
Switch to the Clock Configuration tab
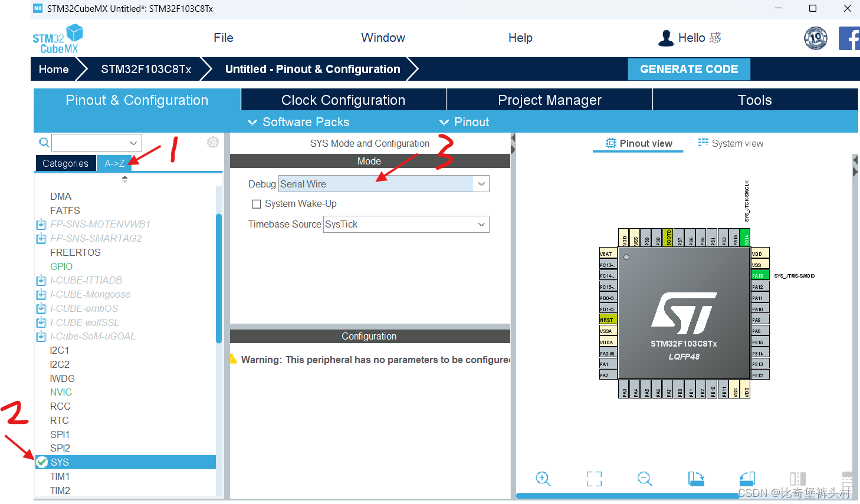click(x=343, y=100)
